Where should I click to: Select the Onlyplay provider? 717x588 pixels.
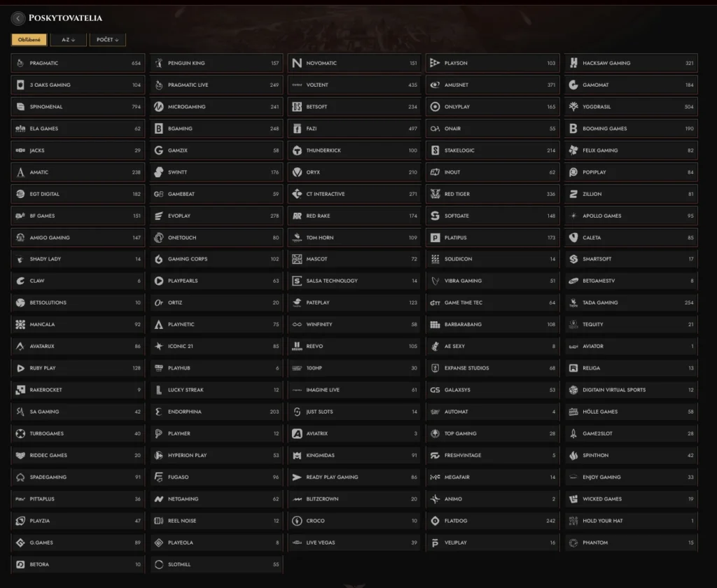pos(493,106)
